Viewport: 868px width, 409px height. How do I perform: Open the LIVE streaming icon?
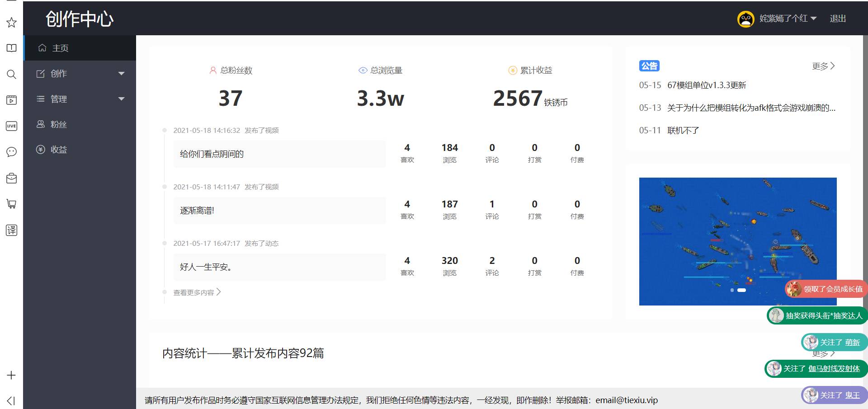point(11,126)
